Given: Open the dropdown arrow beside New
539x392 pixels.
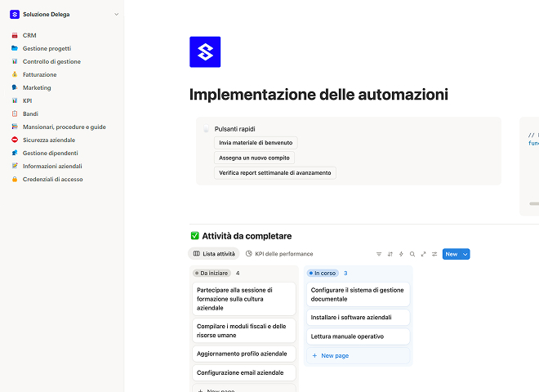Looking at the screenshot, I should pos(465,254).
